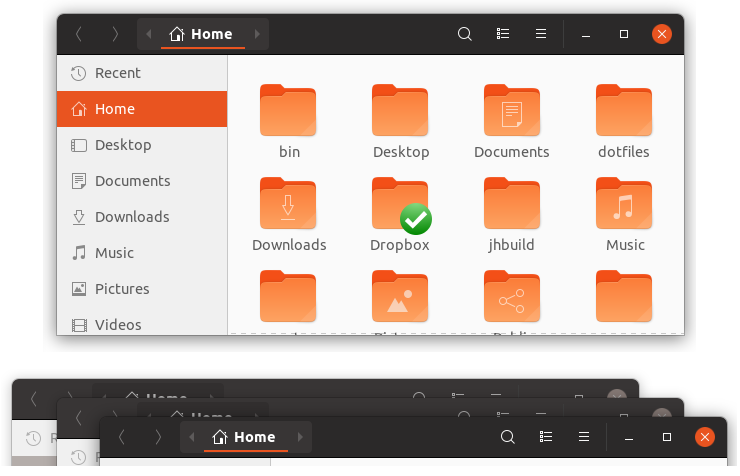Open search in the front bottom window
Screen dimensions: 740x476
tap(508, 437)
